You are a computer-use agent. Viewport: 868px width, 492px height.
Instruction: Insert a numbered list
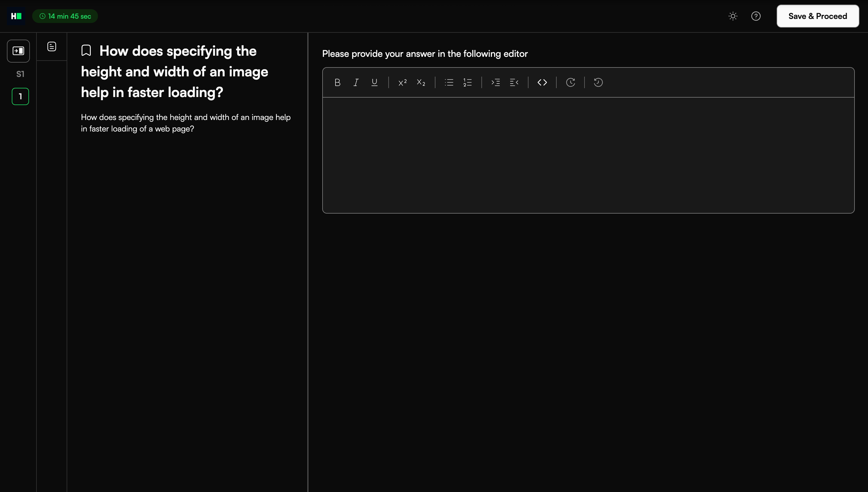pos(468,82)
